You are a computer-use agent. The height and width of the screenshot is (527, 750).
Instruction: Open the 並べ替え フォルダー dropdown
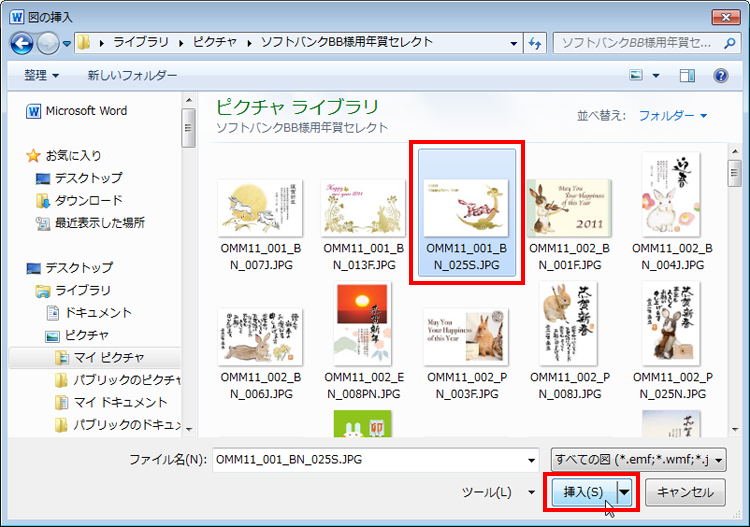tap(673, 116)
